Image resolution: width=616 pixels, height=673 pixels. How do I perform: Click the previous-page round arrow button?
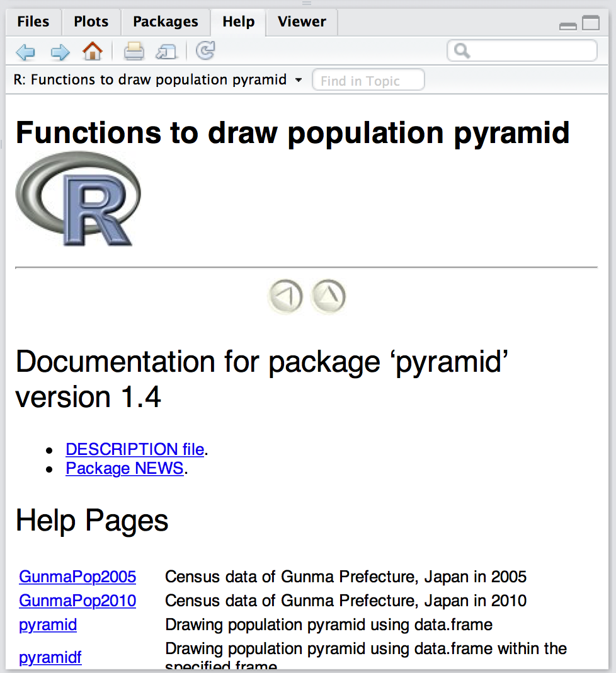(286, 296)
